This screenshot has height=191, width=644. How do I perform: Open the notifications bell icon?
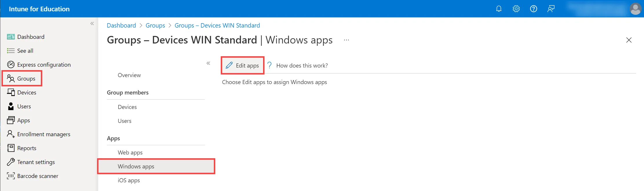click(x=499, y=9)
